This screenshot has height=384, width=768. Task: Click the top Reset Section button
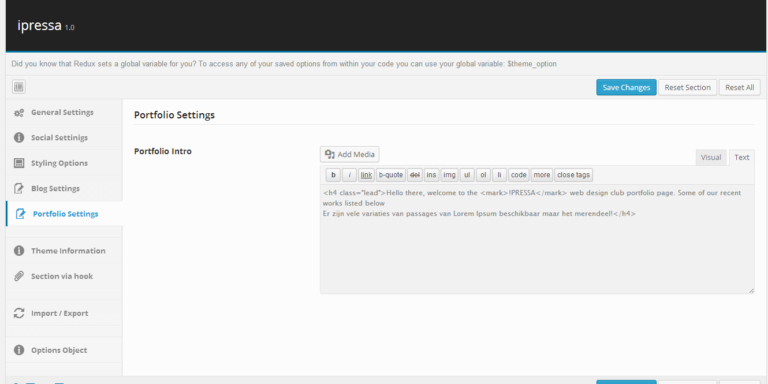(x=687, y=87)
